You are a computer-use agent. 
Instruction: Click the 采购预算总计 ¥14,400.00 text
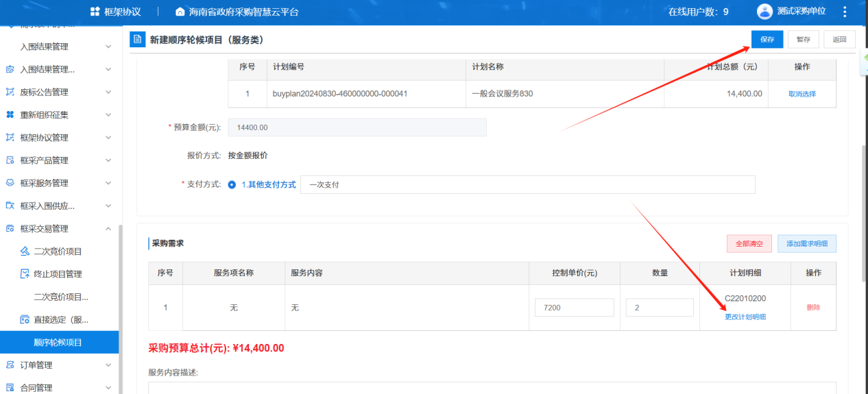[216, 348]
